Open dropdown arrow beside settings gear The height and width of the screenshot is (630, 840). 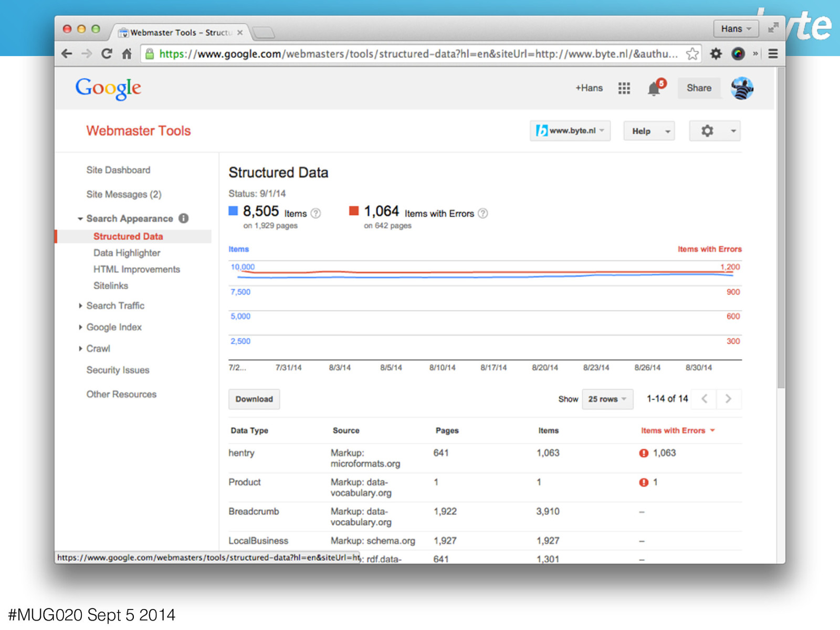pos(733,131)
